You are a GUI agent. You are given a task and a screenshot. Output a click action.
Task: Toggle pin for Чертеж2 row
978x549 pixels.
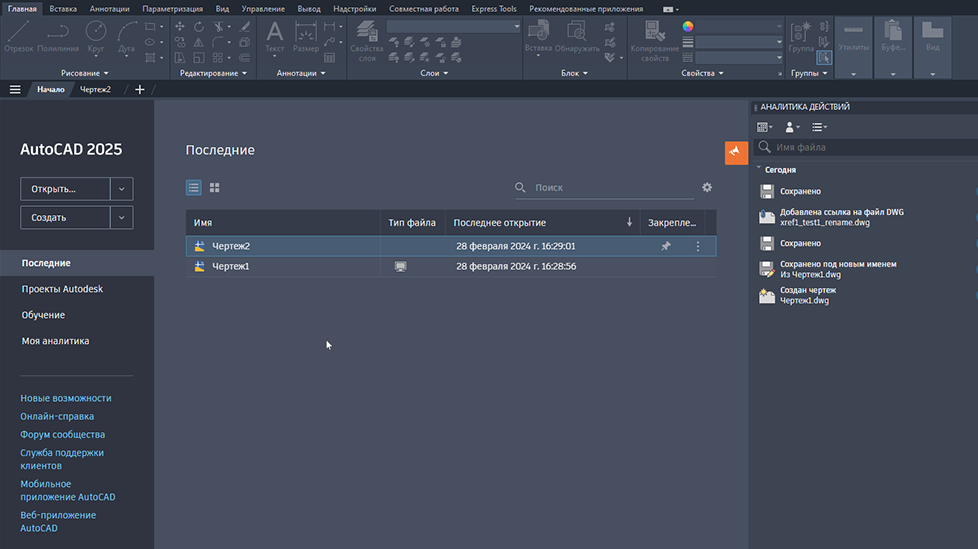point(666,246)
